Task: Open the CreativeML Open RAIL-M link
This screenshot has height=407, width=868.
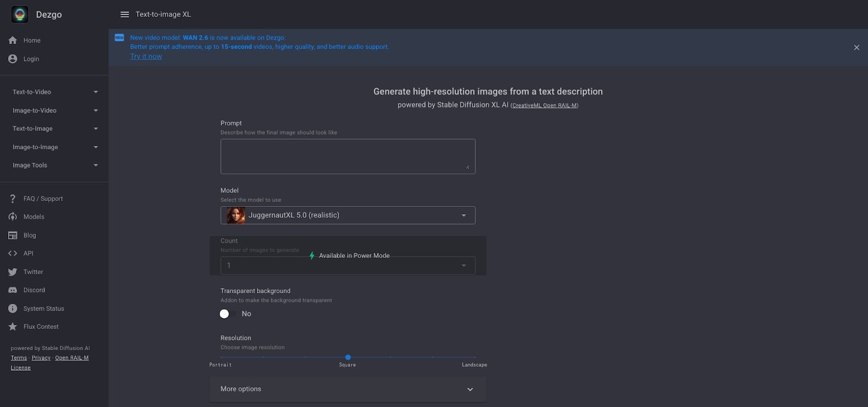Action: (544, 105)
